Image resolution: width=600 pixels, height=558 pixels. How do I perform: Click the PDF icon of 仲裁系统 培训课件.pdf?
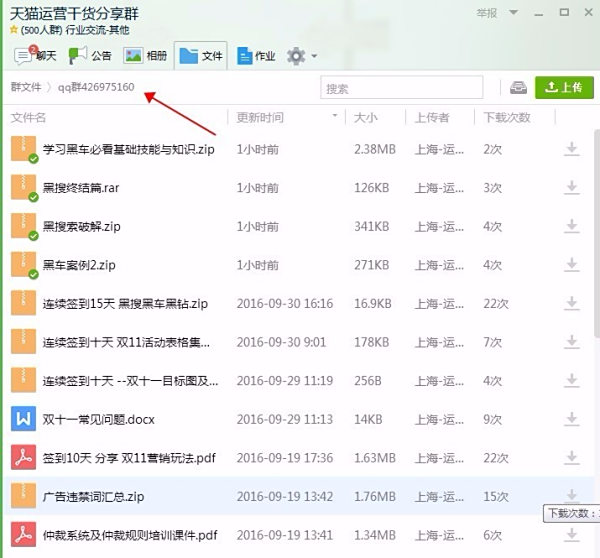point(23,535)
